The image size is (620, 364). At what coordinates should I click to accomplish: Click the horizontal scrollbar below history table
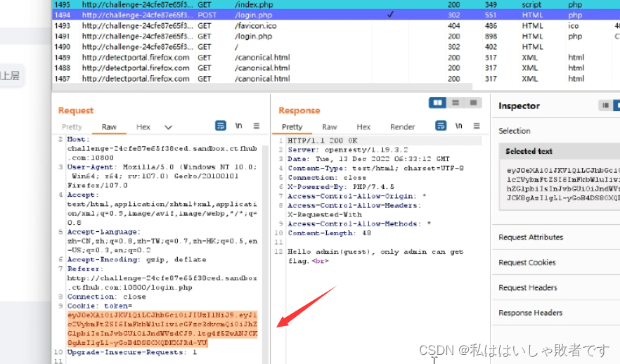click(x=262, y=86)
